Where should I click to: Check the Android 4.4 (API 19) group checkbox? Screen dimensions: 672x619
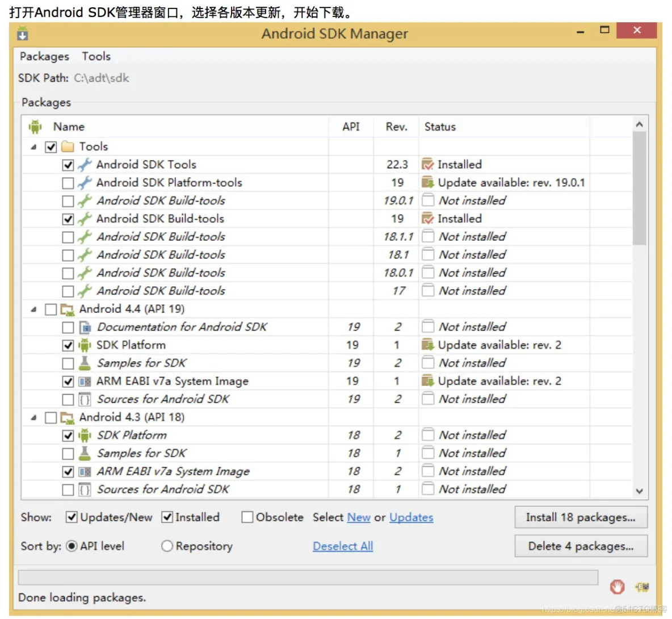[51, 309]
